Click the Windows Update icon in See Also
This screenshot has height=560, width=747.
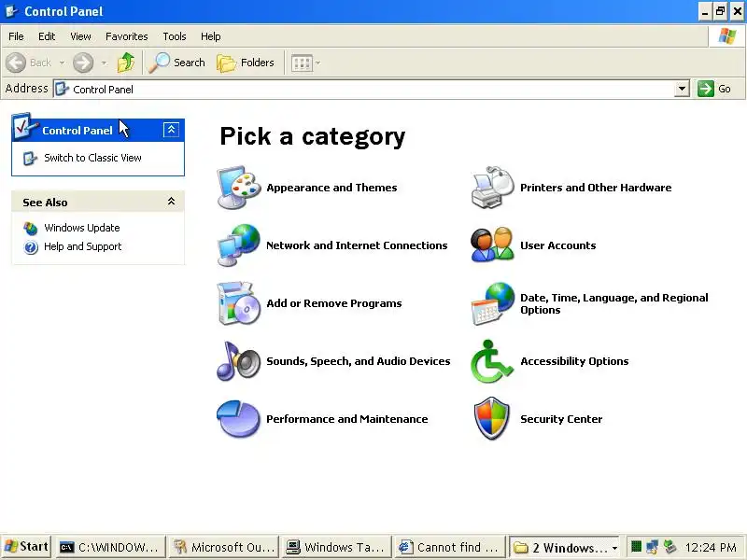coord(31,229)
